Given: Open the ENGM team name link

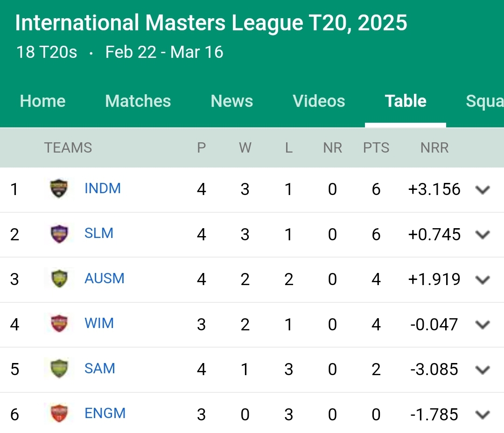Looking at the screenshot, I should pos(105,413).
